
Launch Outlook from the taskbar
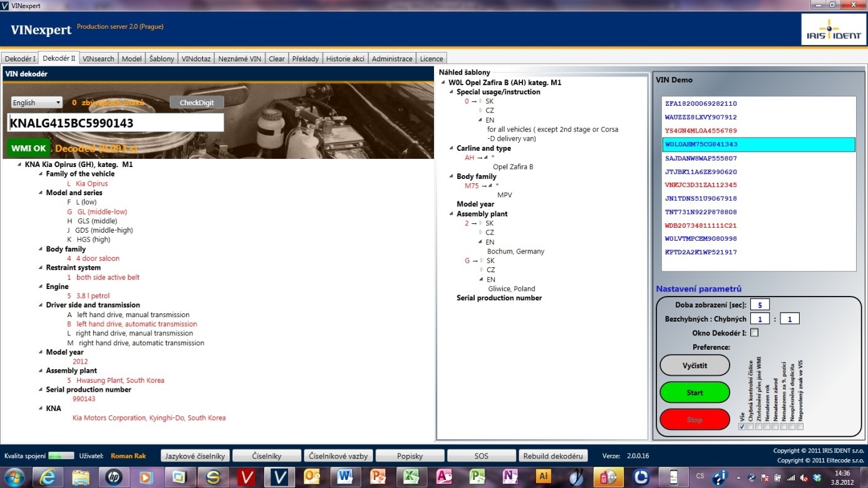[311, 477]
